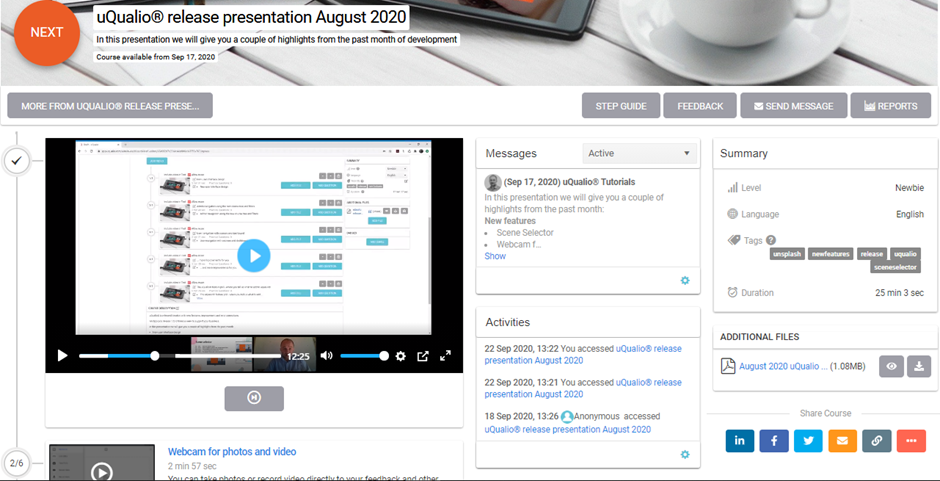Click the Language globe icon

[732, 214]
